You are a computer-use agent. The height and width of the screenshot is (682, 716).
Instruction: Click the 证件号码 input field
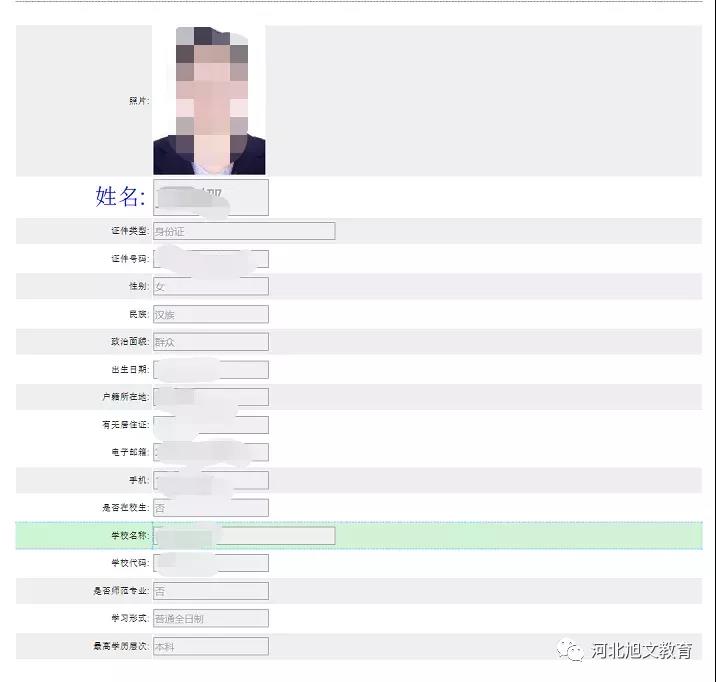point(211,259)
